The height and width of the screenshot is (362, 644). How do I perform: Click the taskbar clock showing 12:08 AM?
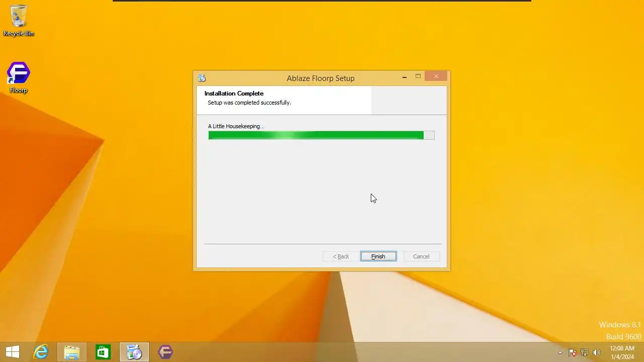[622, 352]
